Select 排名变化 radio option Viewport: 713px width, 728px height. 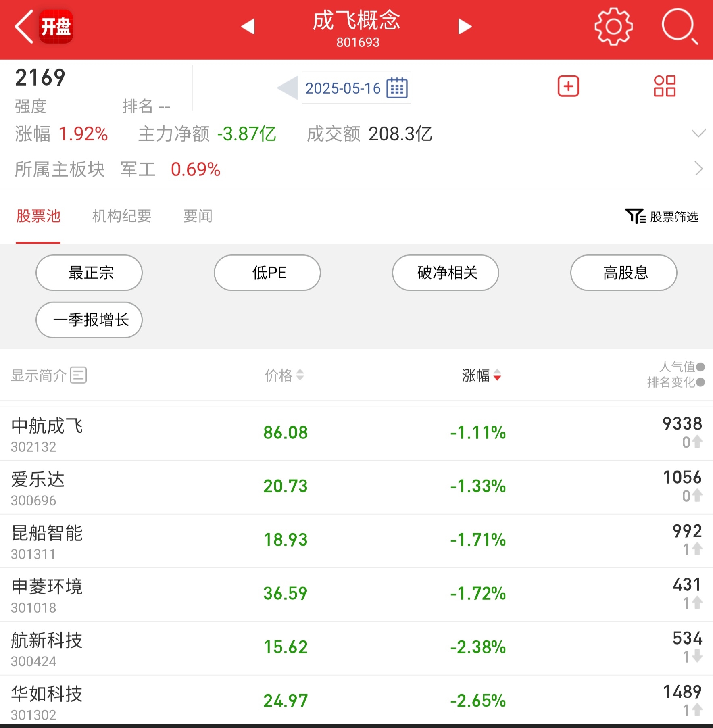[700, 382]
